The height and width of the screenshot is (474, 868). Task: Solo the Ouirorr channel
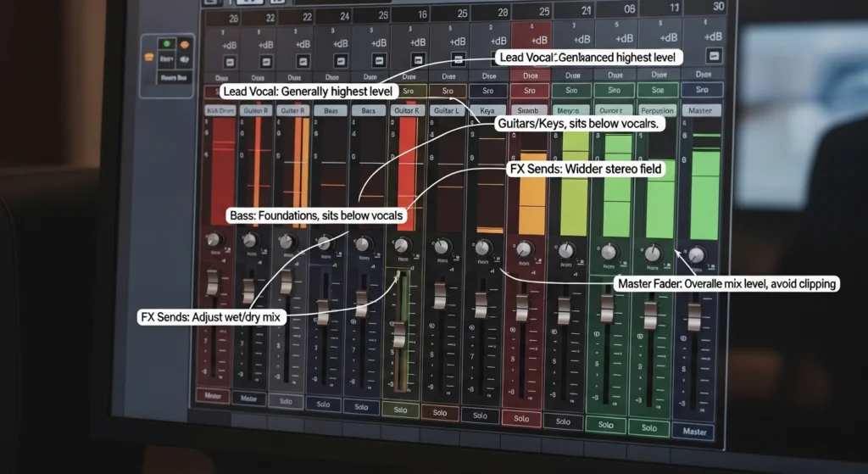click(605, 425)
